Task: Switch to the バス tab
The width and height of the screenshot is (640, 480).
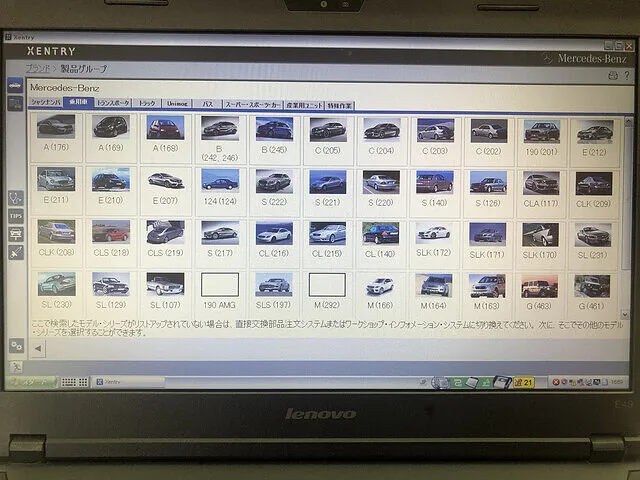Action: click(x=208, y=104)
